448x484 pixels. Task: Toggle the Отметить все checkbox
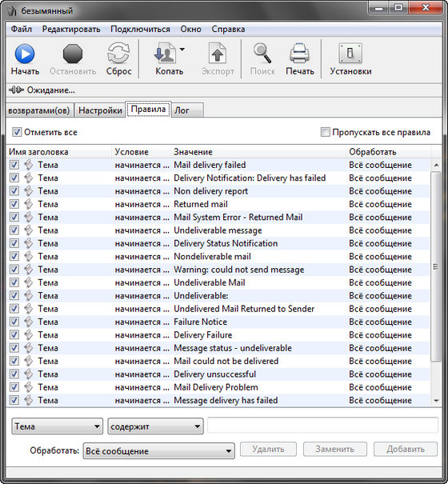pyautogui.click(x=17, y=133)
